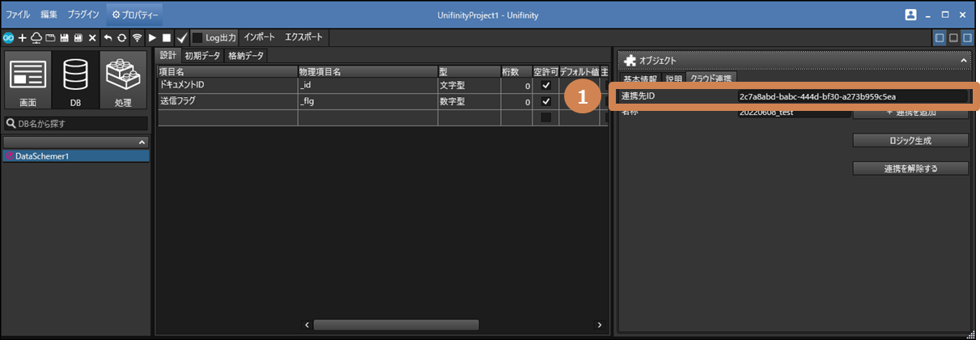Open the 画面 screen section icon
Image resolution: width=980 pixels, height=340 pixels.
tap(28, 80)
